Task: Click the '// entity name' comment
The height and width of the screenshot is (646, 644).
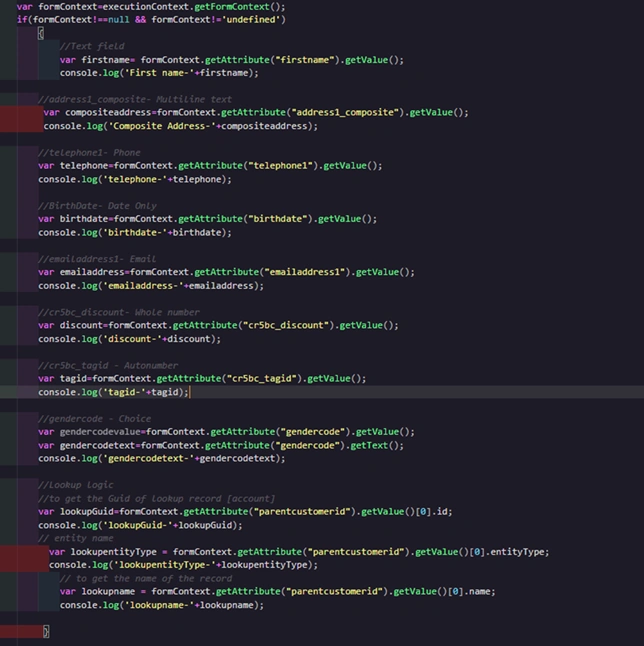Action: click(76, 538)
